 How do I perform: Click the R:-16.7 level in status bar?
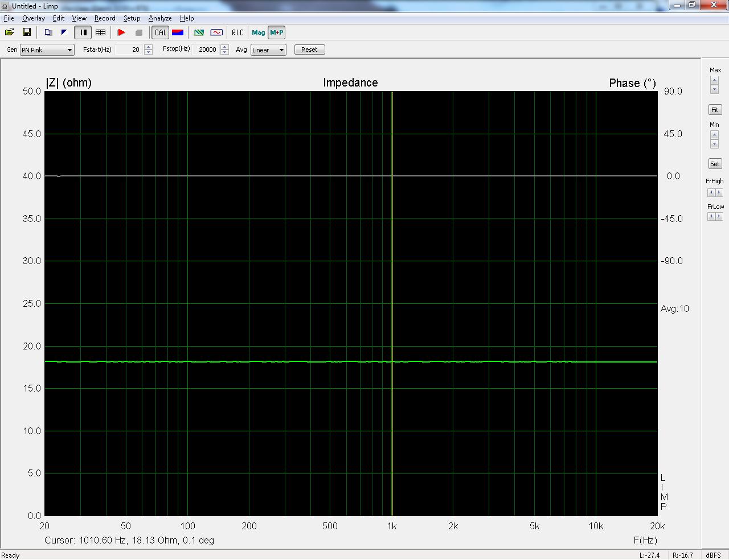click(x=682, y=555)
